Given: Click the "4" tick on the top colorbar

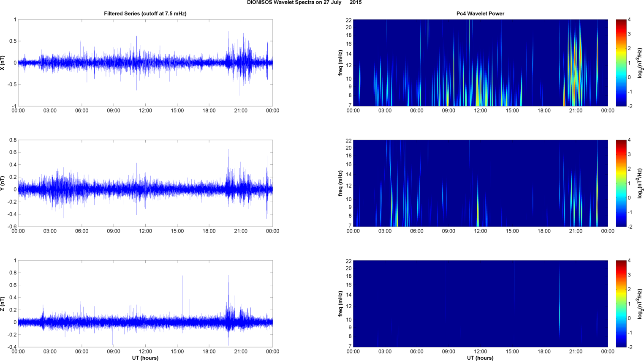Looking at the screenshot, I should (629, 20).
